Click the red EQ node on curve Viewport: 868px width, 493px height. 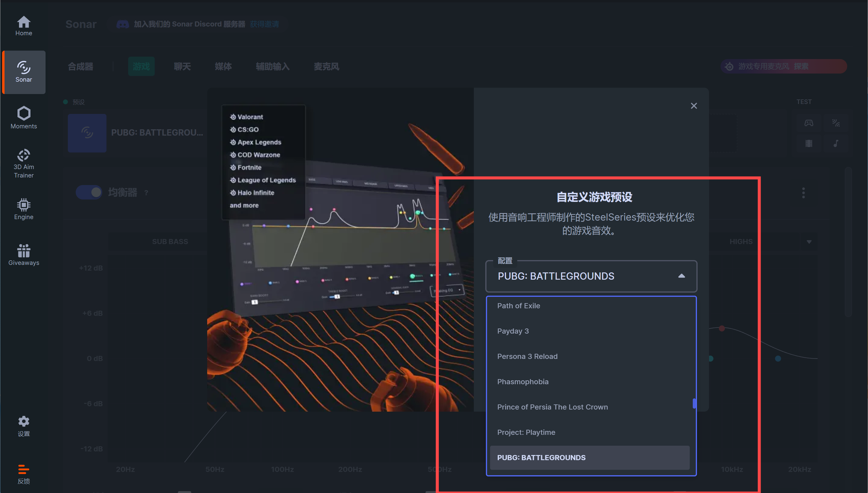[722, 328]
